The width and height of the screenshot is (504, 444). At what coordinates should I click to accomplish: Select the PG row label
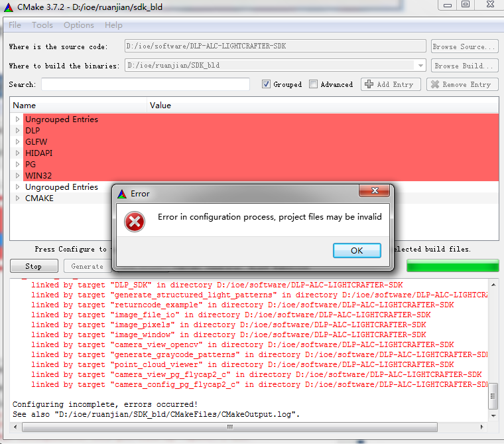coord(31,164)
